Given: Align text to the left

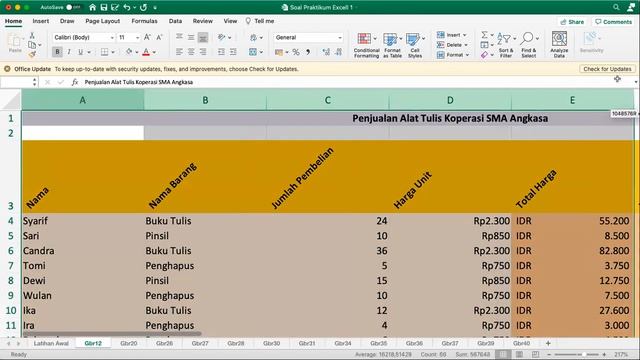Looking at the screenshot, I should pyautogui.click(x=179, y=52).
